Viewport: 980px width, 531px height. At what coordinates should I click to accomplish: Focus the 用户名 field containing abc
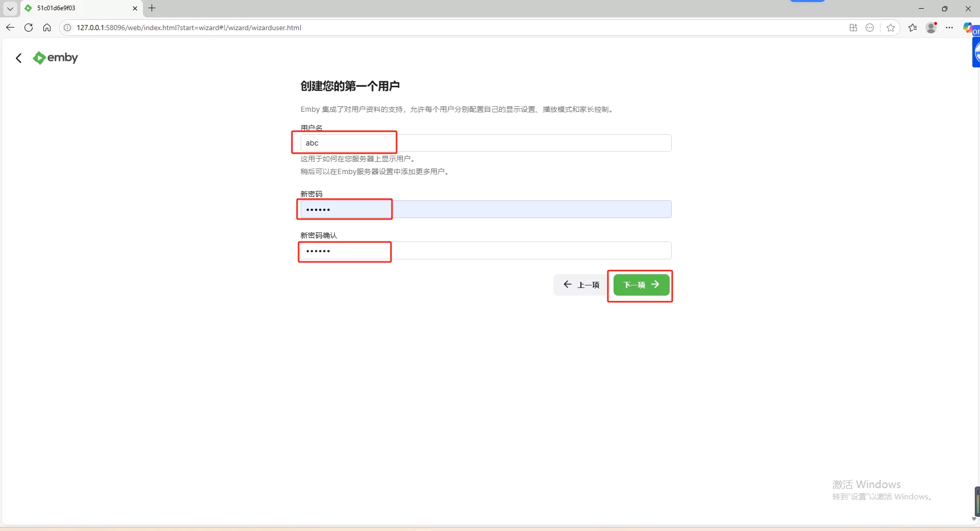pos(485,143)
